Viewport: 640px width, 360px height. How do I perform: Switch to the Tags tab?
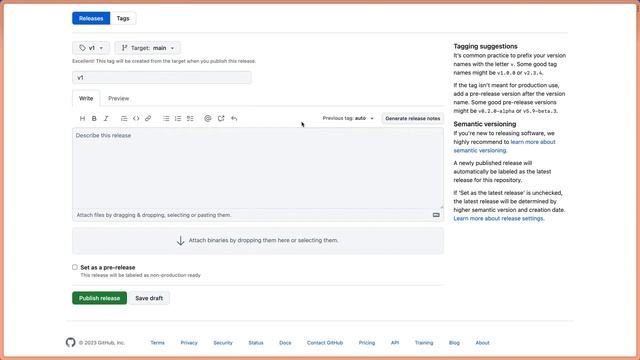click(123, 18)
